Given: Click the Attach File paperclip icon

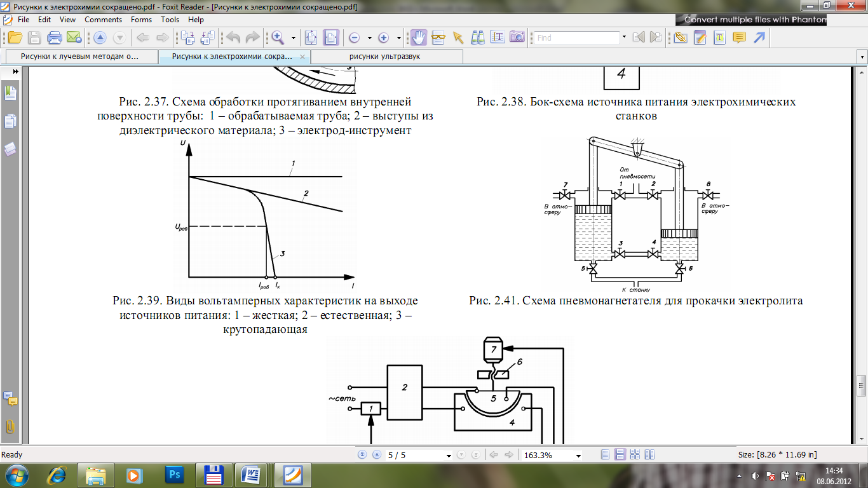Looking at the screenshot, I should pyautogui.click(x=681, y=37).
